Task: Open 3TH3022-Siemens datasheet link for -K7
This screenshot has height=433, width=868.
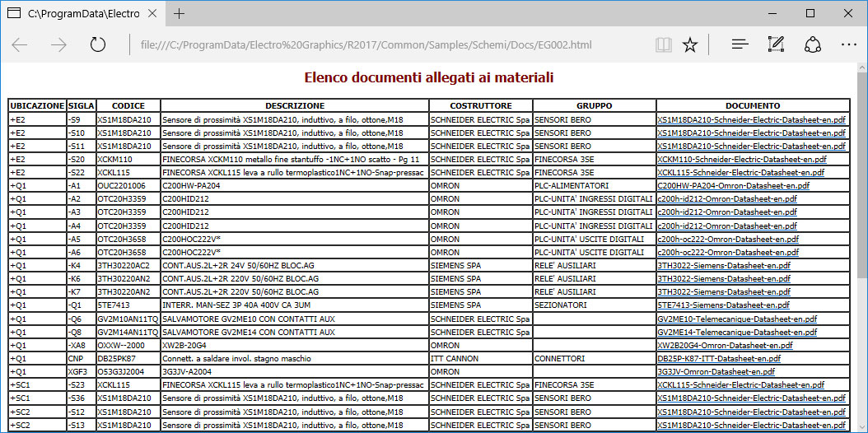Action: coord(724,292)
